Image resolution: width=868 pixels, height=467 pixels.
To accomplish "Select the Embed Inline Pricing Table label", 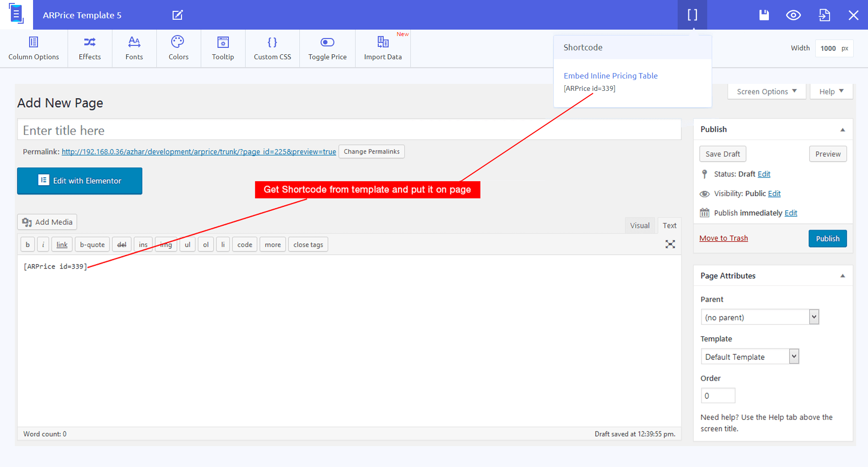I will click(611, 76).
